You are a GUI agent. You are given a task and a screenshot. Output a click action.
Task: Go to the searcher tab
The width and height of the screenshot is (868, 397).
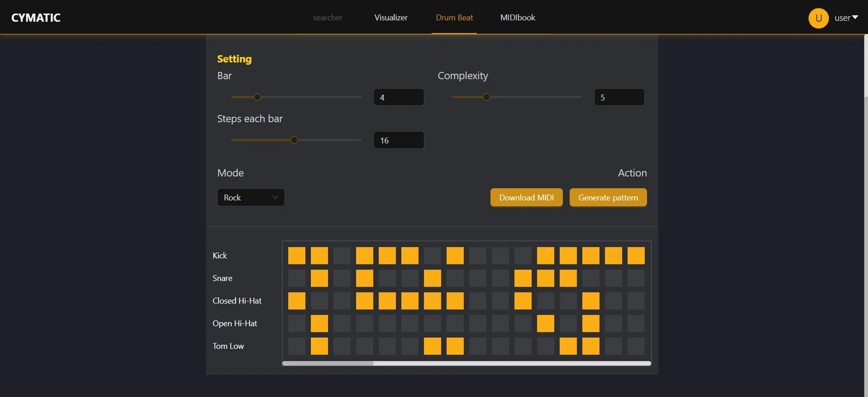point(327,18)
